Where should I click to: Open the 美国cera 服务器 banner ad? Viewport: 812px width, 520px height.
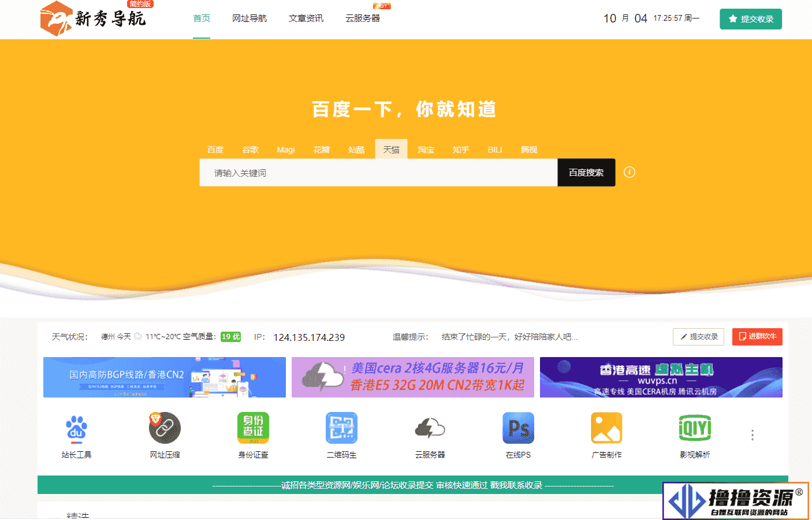click(x=413, y=377)
